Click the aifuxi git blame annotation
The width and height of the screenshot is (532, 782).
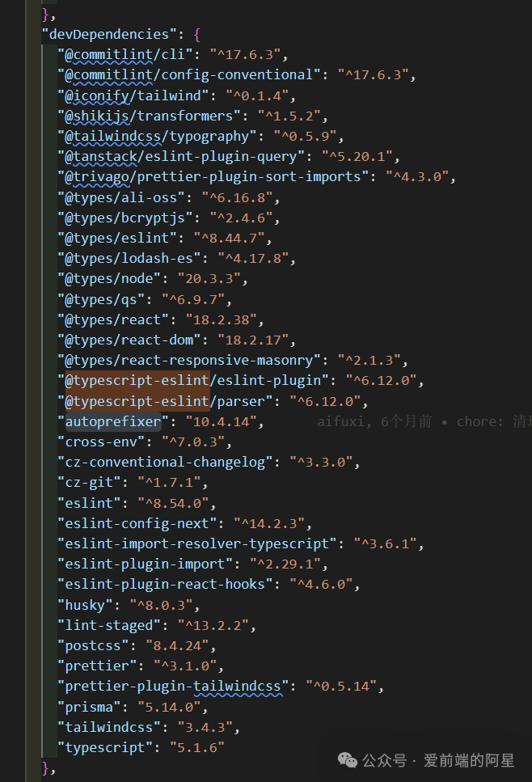tap(424, 422)
